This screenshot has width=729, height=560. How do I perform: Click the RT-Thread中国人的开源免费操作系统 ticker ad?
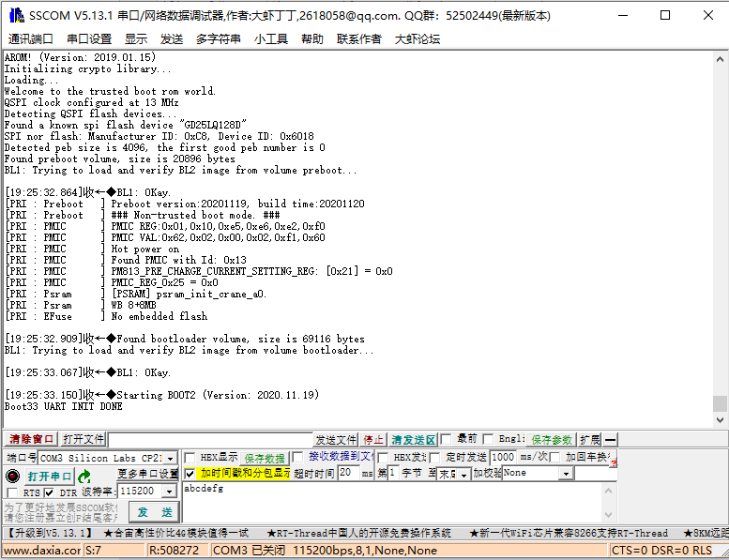tap(359, 533)
